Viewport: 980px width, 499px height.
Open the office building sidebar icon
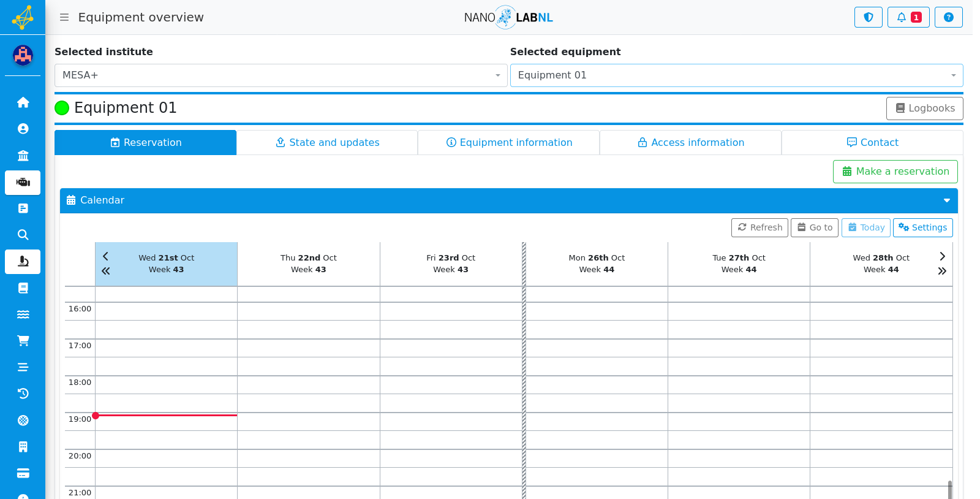coord(23,447)
